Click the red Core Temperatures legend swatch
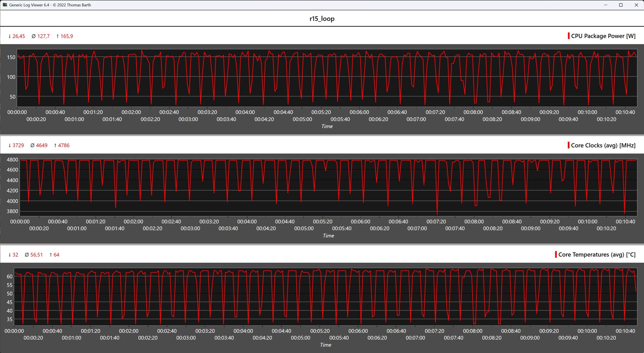The image size is (644, 353). pos(556,255)
